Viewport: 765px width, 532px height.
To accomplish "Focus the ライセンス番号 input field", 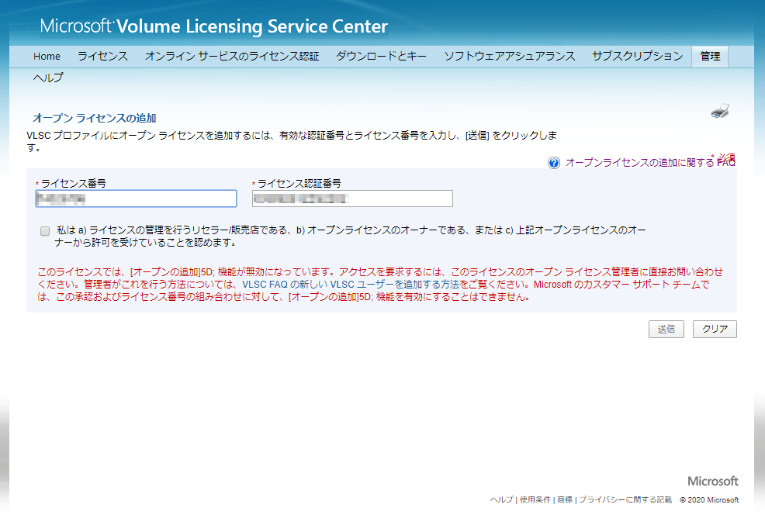I will (136, 199).
